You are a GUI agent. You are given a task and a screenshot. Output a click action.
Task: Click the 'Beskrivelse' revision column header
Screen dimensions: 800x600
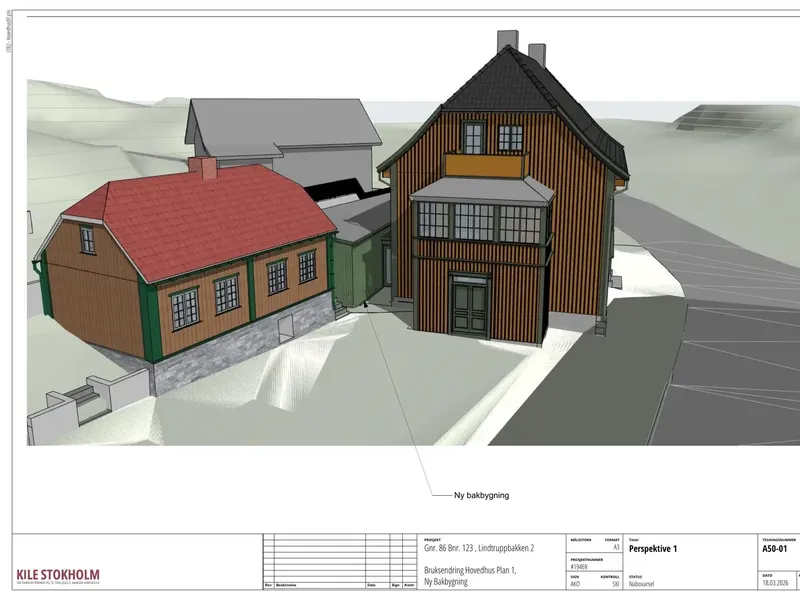tap(286, 586)
